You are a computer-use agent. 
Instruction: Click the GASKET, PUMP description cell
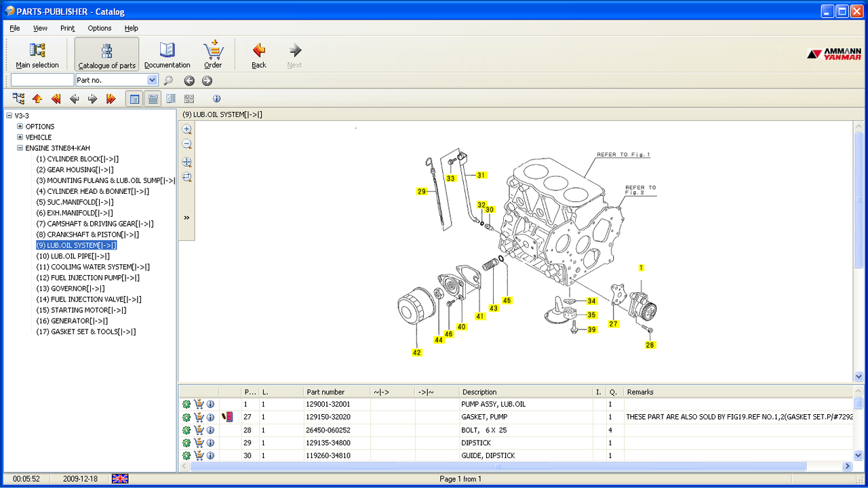[526, 417]
